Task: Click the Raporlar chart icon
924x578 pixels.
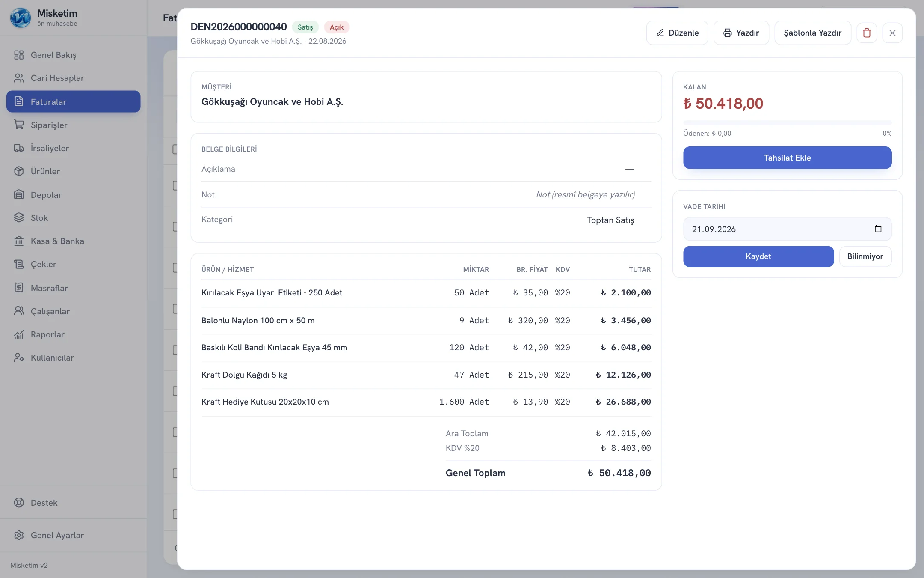Action: [x=19, y=334]
